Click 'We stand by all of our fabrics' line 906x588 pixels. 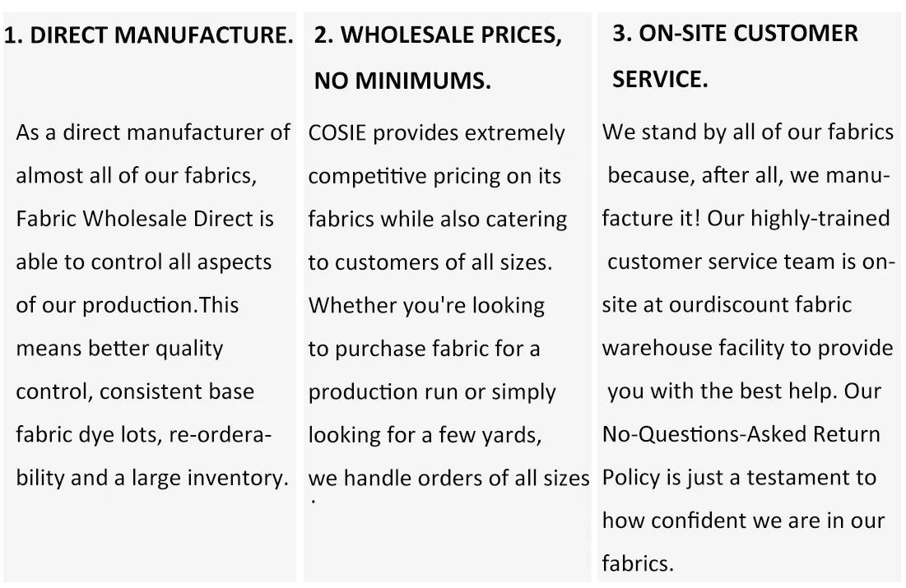pos(748,132)
